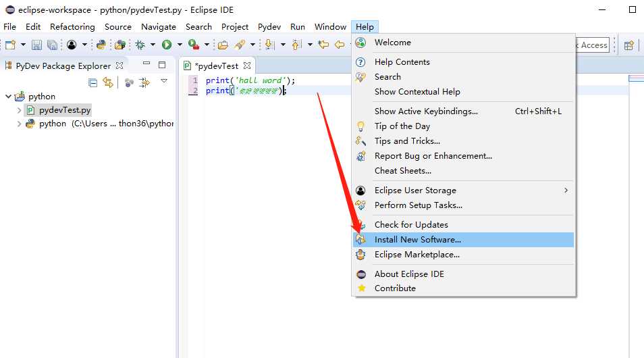The image size is (644, 358).
Task: Start debugging with the bug icon
Action: pos(140,45)
